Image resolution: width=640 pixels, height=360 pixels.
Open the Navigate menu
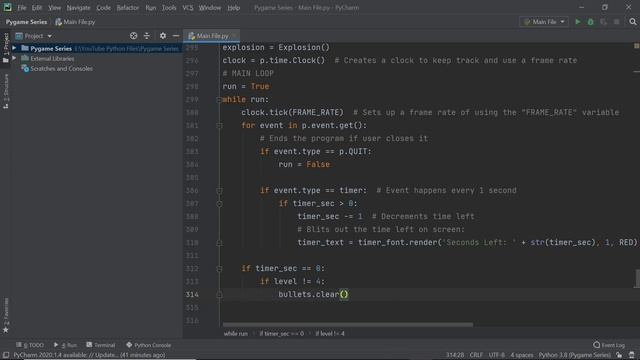click(x=78, y=8)
